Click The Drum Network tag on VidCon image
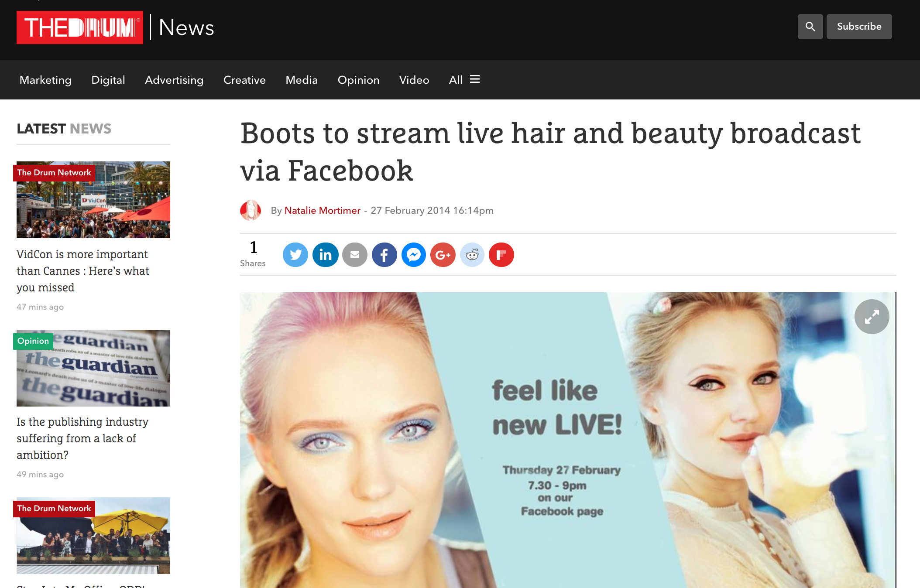Viewport: 920px width, 588px height. 54,173
